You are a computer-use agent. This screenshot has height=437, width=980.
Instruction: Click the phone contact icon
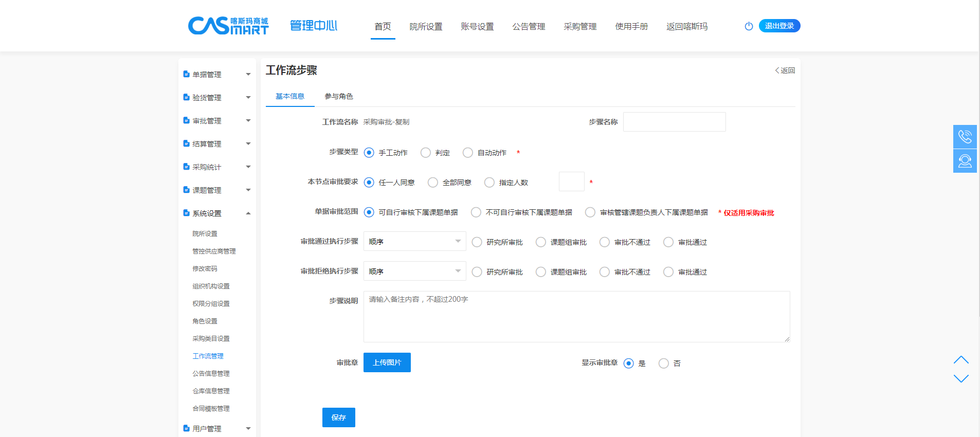(965, 137)
